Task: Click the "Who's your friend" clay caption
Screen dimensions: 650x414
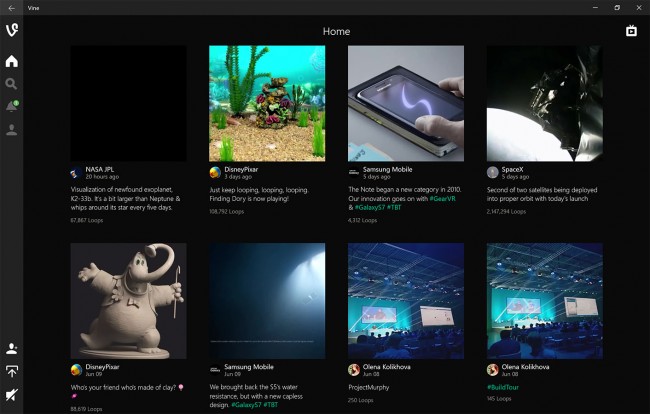Action: click(127, 391)
